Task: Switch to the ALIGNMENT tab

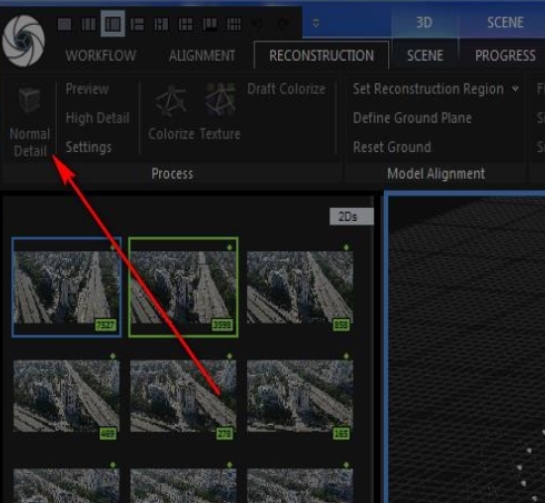Action: click(202, 56)
